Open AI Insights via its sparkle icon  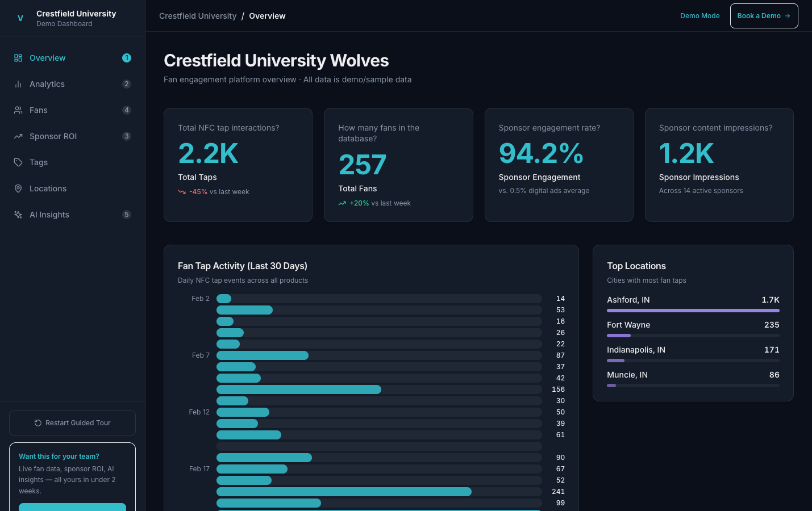tap(18, 215)
